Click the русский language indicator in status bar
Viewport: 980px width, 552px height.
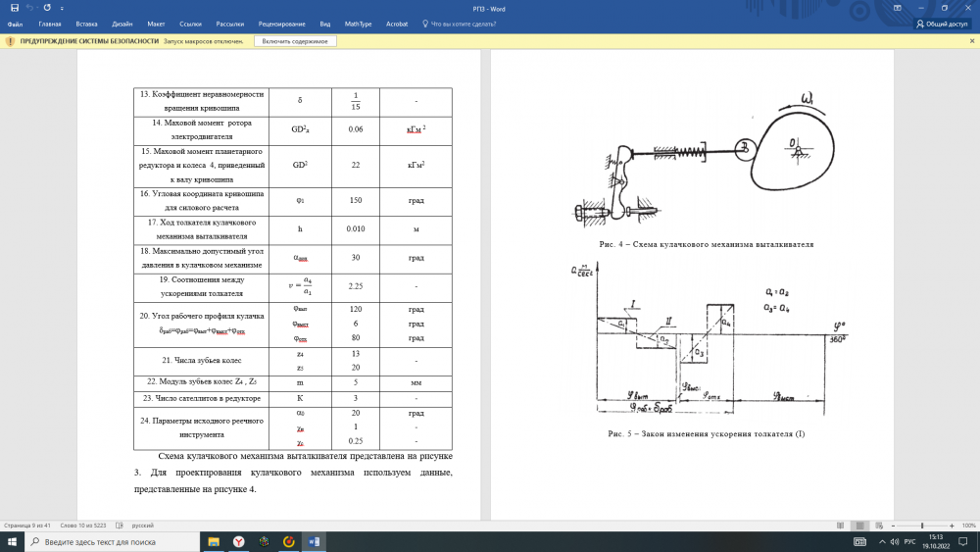(x=143, y=526)
